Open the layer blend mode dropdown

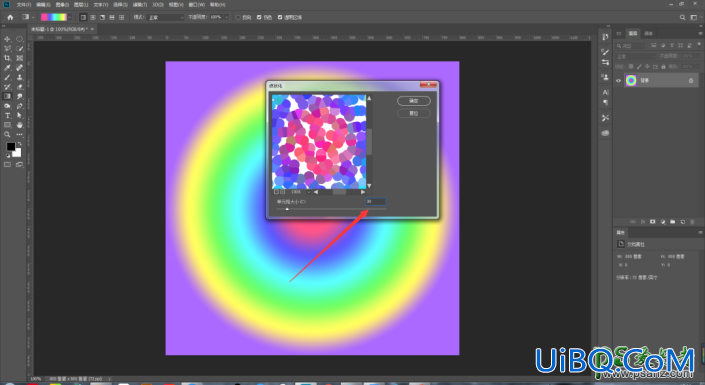coord(636,56)
